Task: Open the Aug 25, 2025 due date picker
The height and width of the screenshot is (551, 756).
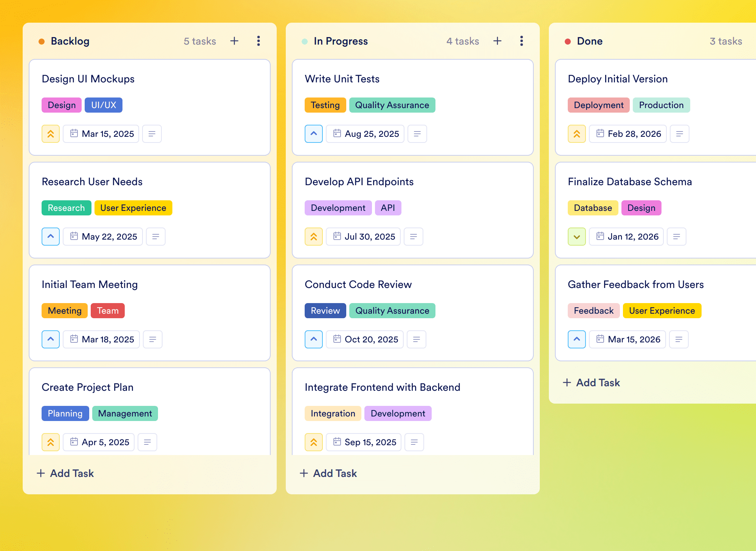Action: pyautogui.click(x=365, y=134)
